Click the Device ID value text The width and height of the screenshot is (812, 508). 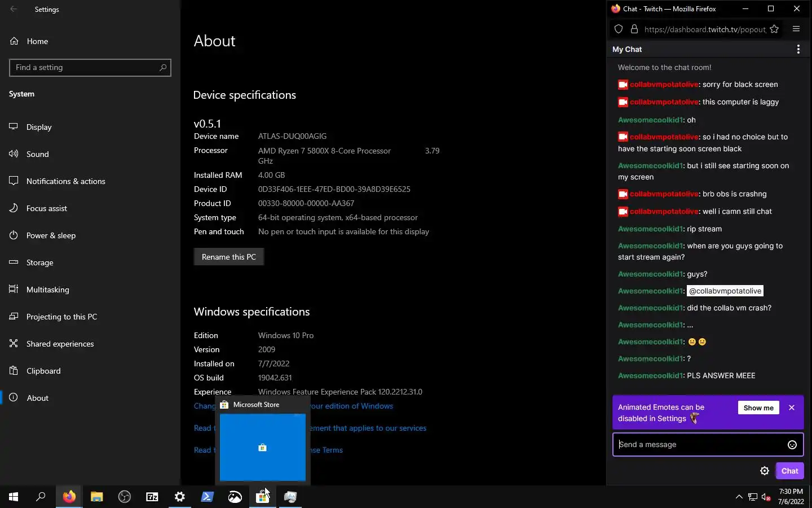[x=334, y=189]
